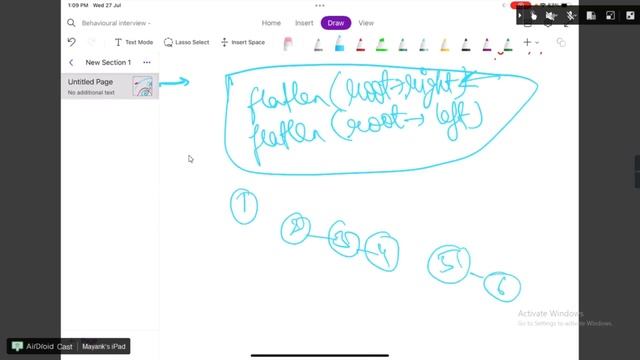Select the teal pen after the green highlighter
This screenshot has width=640, height=360.
pyautogui.click(x=402, y=44)
